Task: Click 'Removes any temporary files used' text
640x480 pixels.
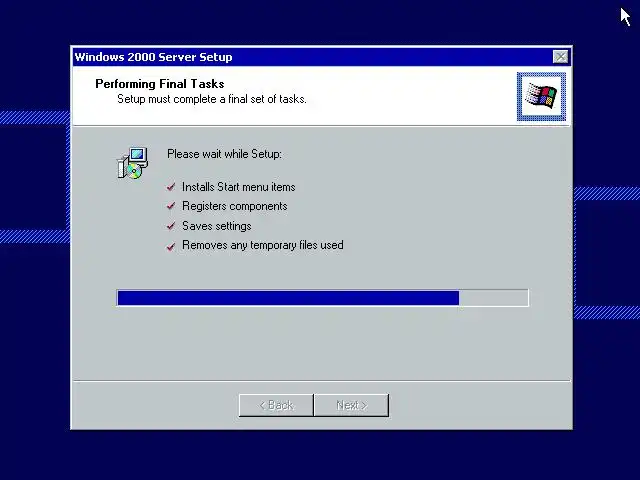Action: (x=263, y=245)
